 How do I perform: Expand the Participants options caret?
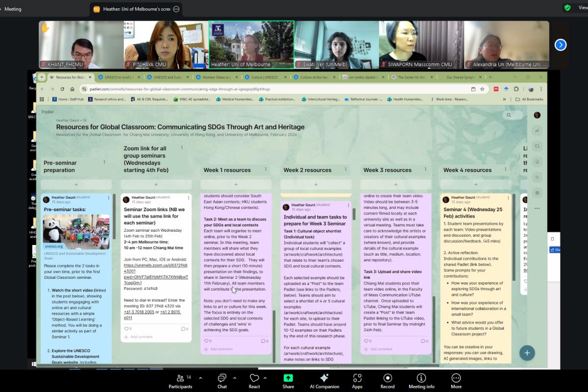click(193, 378)
